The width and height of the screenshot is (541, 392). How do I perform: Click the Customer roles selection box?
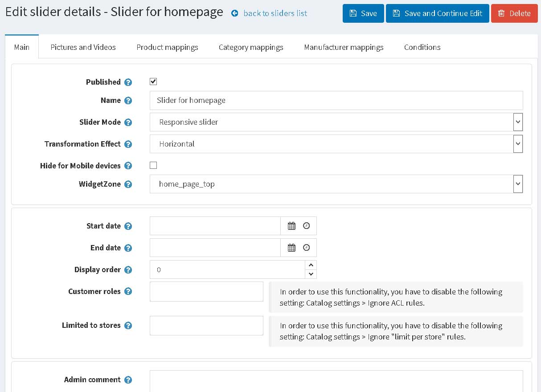pyautogui.click(x=206, y=291)
